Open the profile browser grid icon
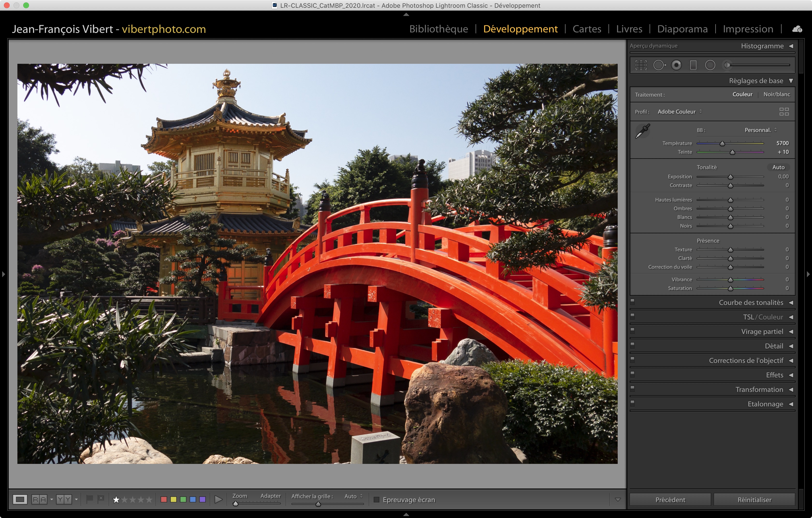Image resolution: width=812 pixels, height=518 pixels. click(784, 112)
